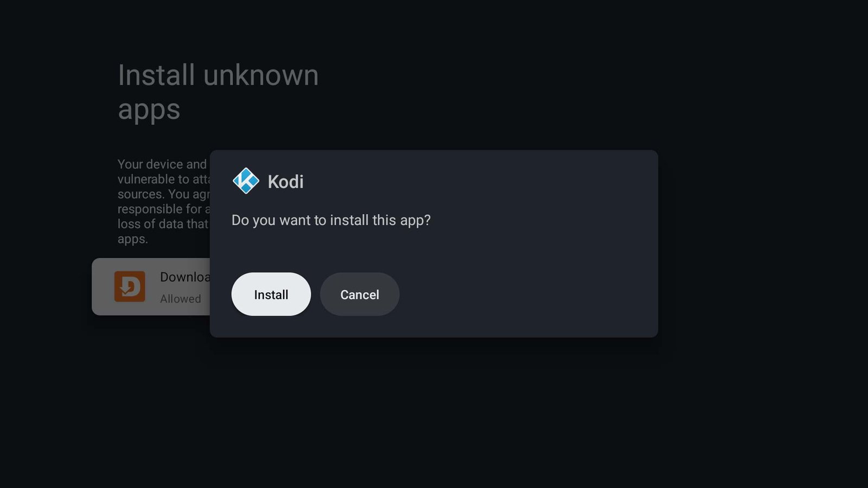The width and height of the screenshot is (868, 488).
Task: Click the 'Install unknown apps' heading
Action: pyautogui.click(x=218, y=92)
